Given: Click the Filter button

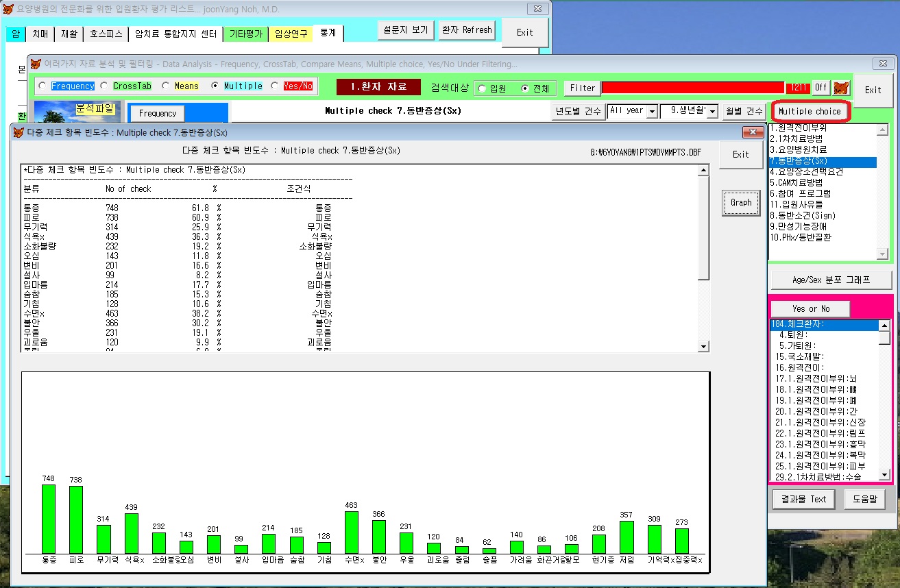Looking at the screenshot, I should (x=583, y=88).
